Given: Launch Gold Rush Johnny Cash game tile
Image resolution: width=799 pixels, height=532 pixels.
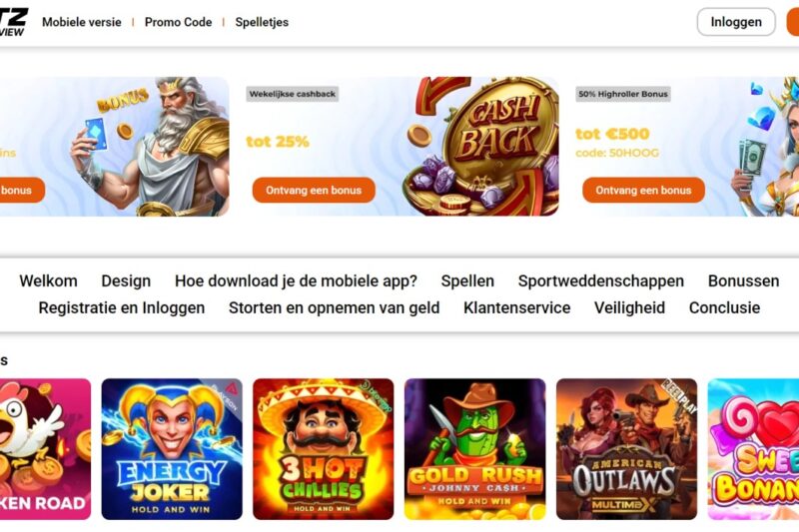Looking at the screenshot, I should click(x=475, y=449).
